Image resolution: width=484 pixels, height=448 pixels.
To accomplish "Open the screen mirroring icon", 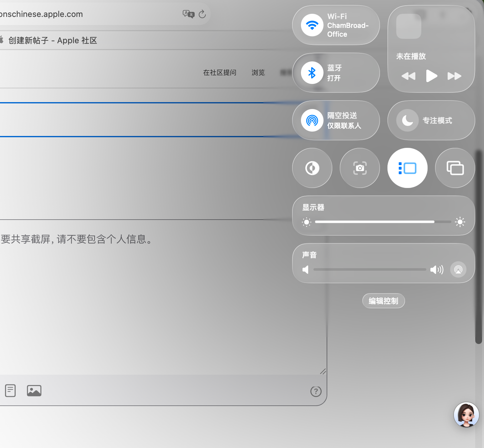I will 455,168.
